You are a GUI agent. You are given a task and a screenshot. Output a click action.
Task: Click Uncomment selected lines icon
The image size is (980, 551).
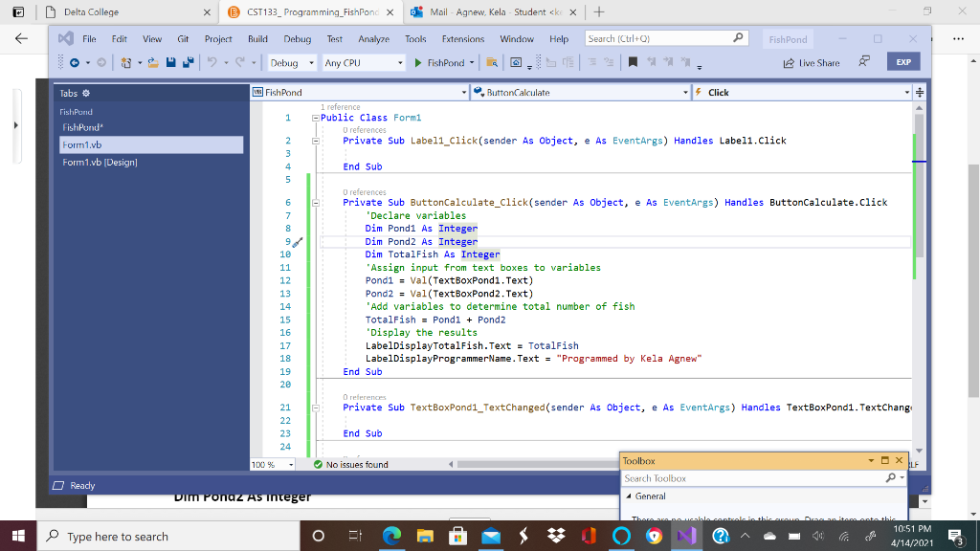(609, 62)
